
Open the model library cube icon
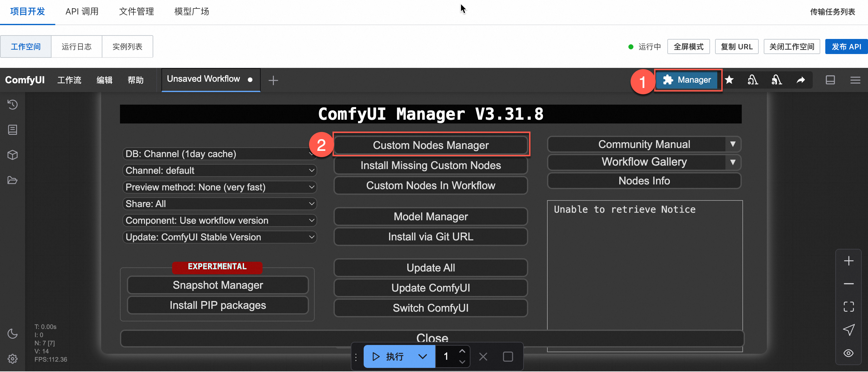coord(13,155)
